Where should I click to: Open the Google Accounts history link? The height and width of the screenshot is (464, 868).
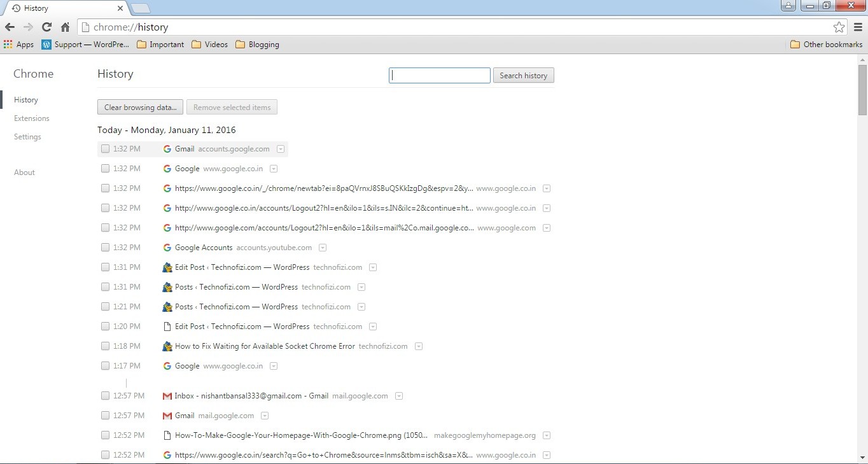tap(204, 248)
